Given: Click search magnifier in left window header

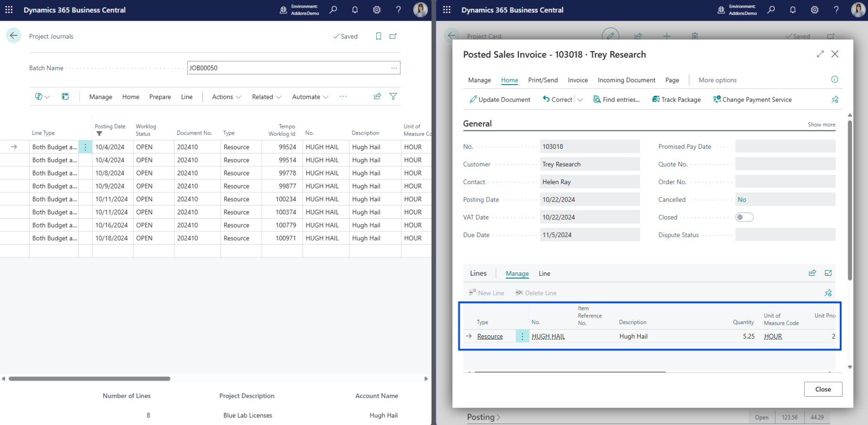Looking at the screenshot, I should coord(333,9).
